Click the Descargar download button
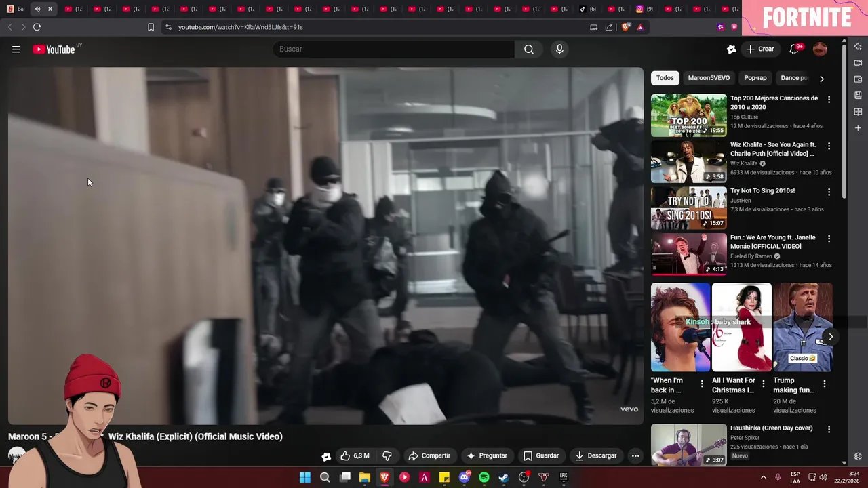Viewport: 868px width, 488px height. tap(596, 455)
